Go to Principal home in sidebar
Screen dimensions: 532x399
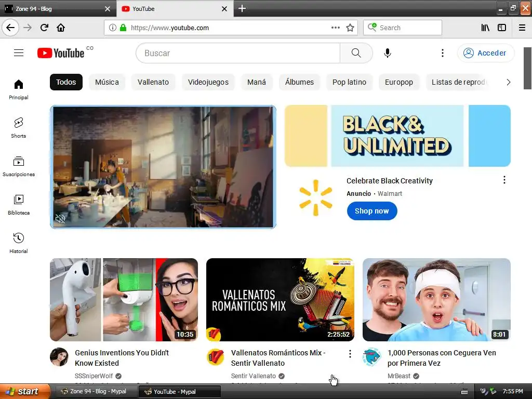pos(19,89)
